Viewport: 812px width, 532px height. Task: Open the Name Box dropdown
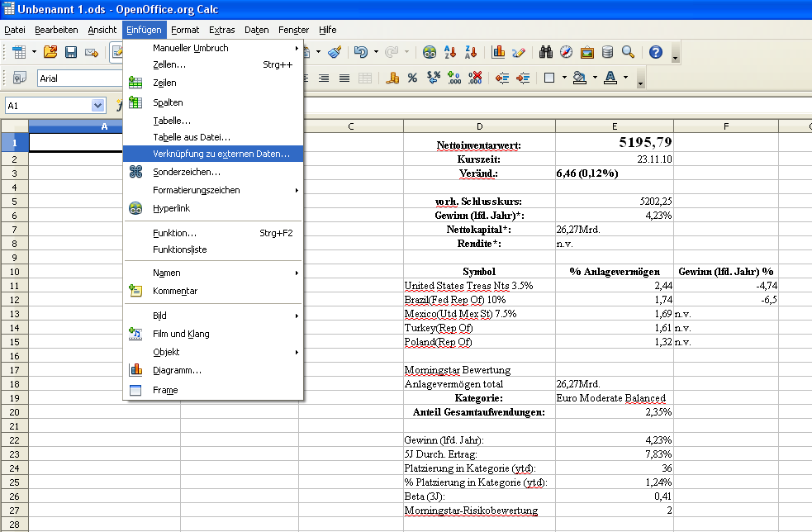[x=98, y=106]
